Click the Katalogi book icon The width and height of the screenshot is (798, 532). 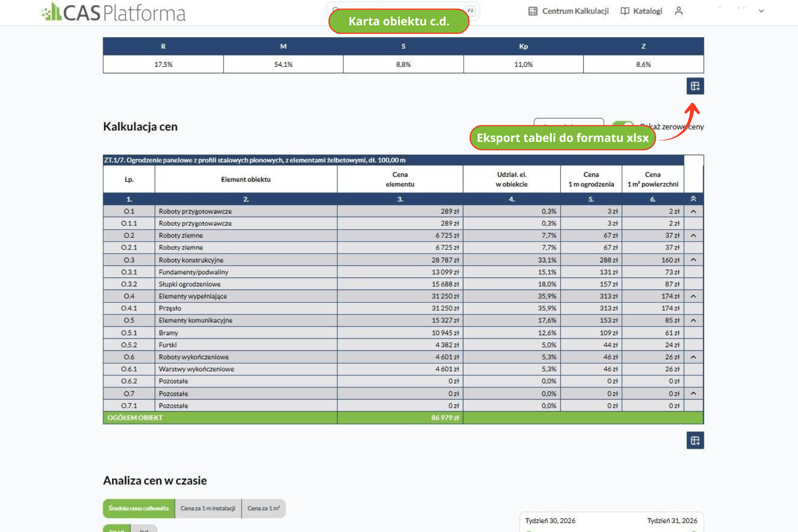[625, 11]
